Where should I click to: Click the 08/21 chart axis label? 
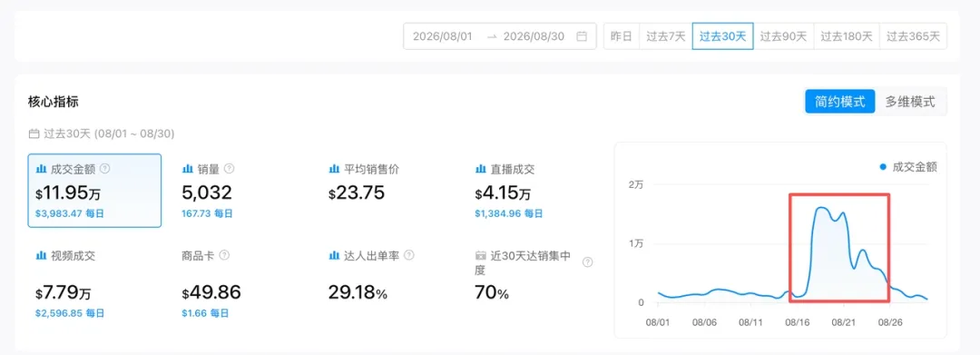coord(843,323)
